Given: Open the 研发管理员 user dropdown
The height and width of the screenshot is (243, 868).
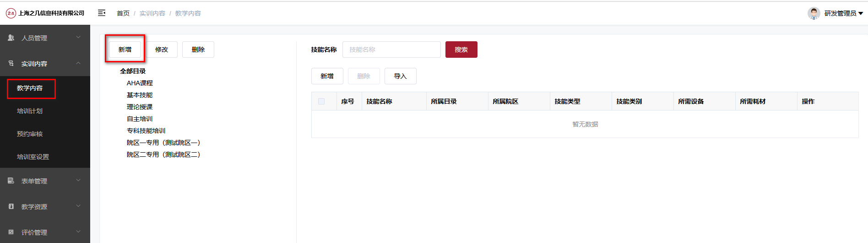Looking at the screenshot, I should click(x=843, y=13).
